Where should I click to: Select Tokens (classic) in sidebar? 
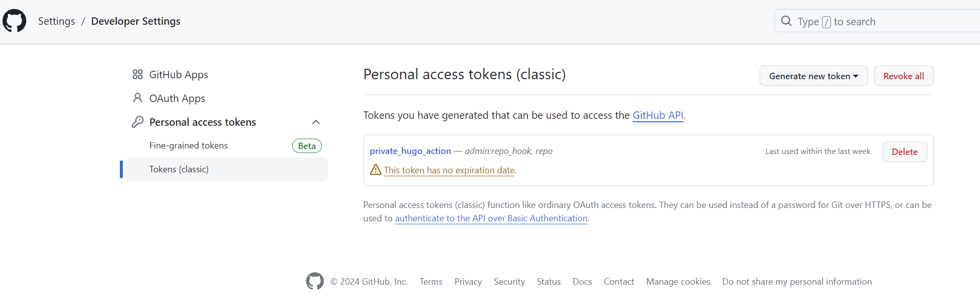pos(179,169)
